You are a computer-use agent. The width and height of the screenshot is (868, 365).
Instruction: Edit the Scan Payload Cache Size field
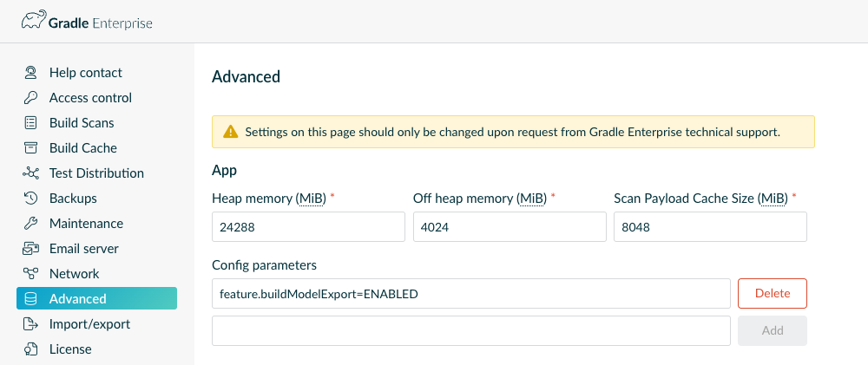click(709, 227)
